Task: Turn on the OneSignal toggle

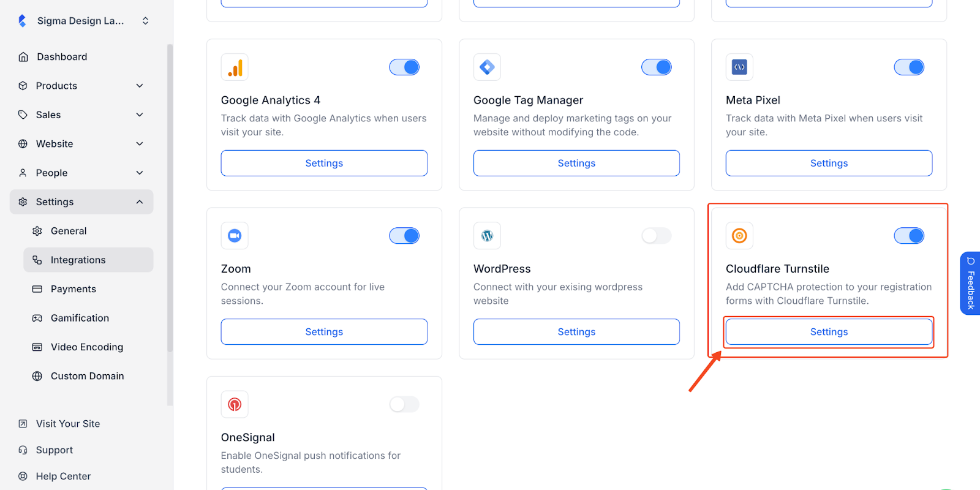Action: tap(404, 404)
